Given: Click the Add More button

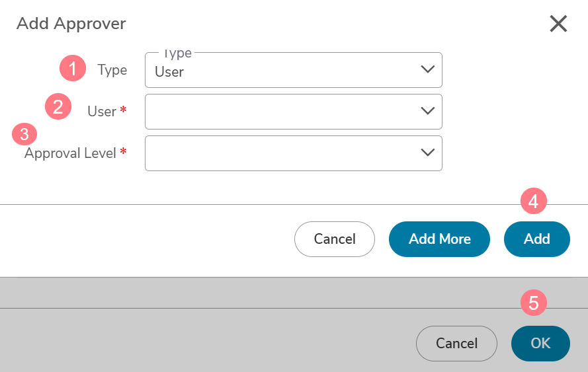Looking at the screenshot, I should 439,239.
